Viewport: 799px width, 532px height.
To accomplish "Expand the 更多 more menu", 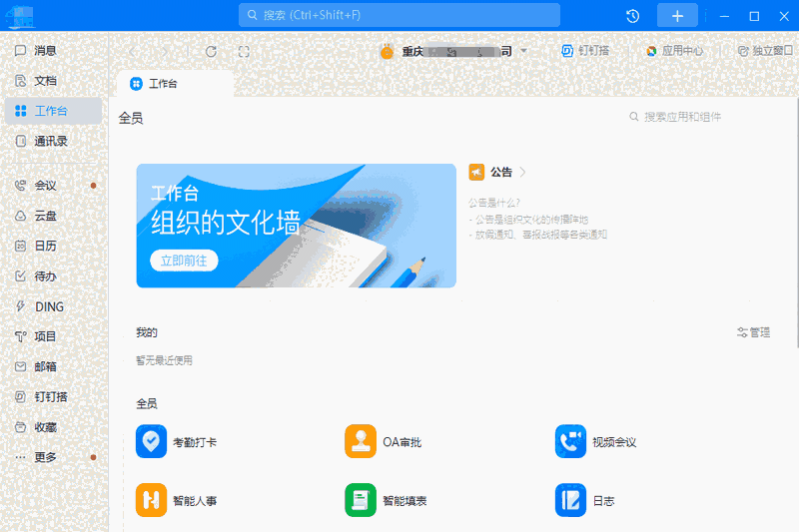I will click(45, 457).
